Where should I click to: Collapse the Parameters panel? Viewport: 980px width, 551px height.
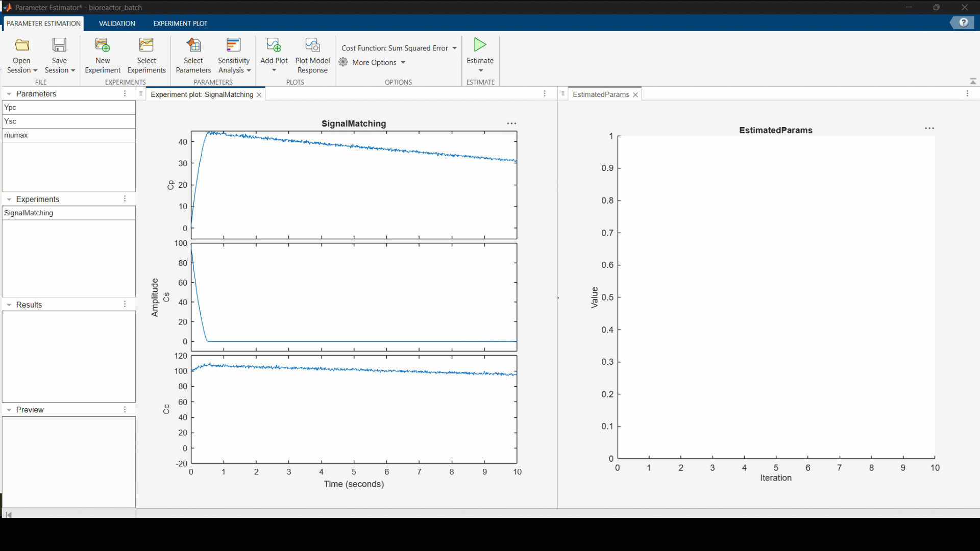(x=9, y=94)
